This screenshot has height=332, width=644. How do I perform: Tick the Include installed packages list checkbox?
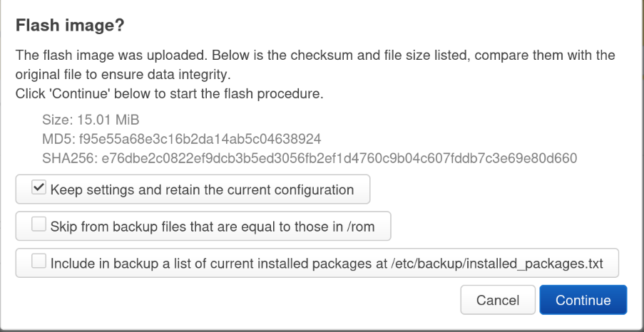[38, 263]
